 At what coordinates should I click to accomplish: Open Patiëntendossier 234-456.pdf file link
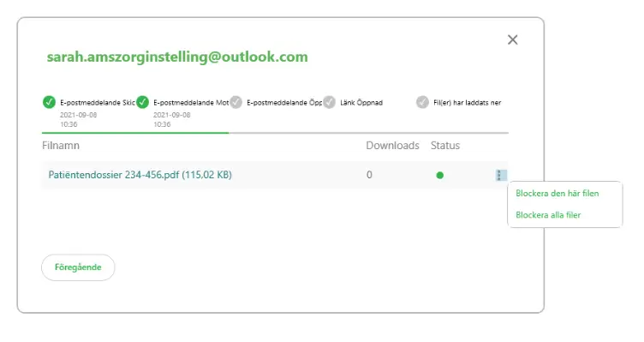pyautogui.click(x=140, y=175)
